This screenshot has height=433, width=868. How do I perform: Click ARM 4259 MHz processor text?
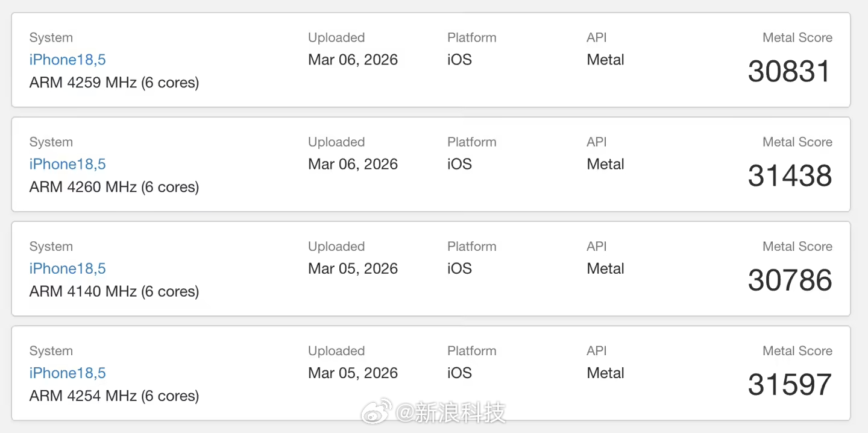coord(114,83)
